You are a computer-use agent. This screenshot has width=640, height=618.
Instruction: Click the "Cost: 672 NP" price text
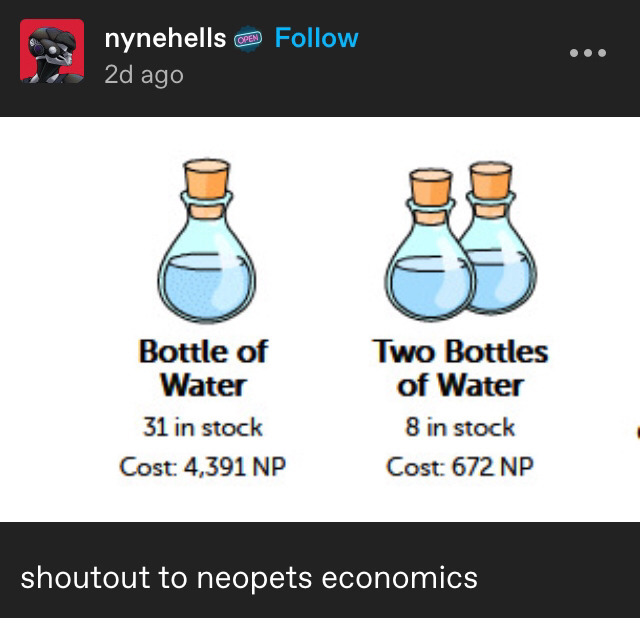(x=460, y=467)
